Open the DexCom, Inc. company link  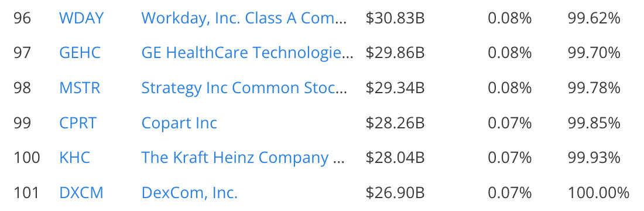(189, 193)
